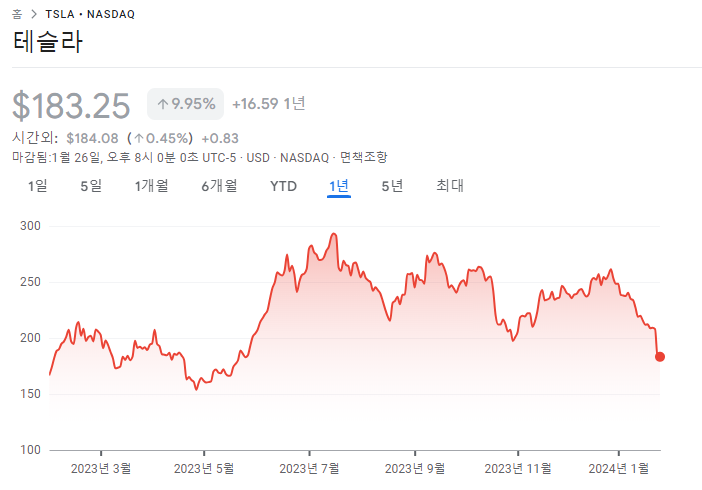The height and width of the screenshot is (490, 702).
Task: Click the 9.95% change badge
Action: (185, 104)
